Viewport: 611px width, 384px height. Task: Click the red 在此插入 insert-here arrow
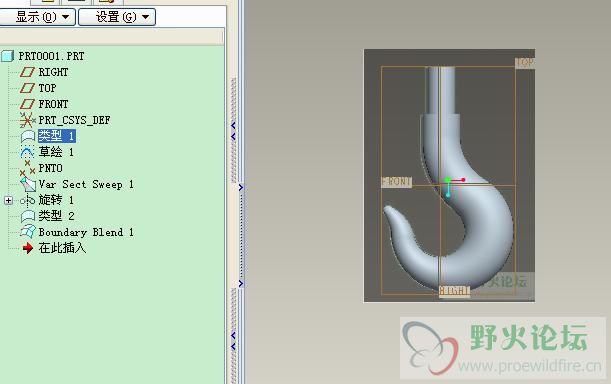click(28, 248)
